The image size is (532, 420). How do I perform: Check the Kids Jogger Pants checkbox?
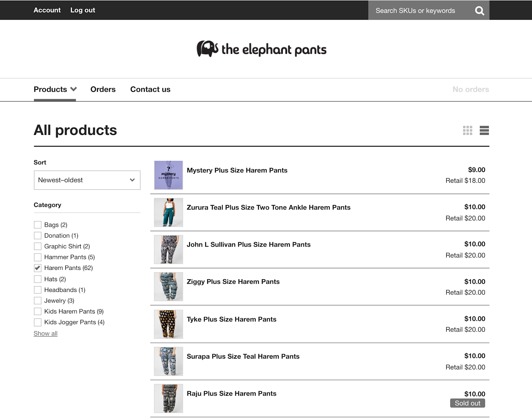[38, 322]
